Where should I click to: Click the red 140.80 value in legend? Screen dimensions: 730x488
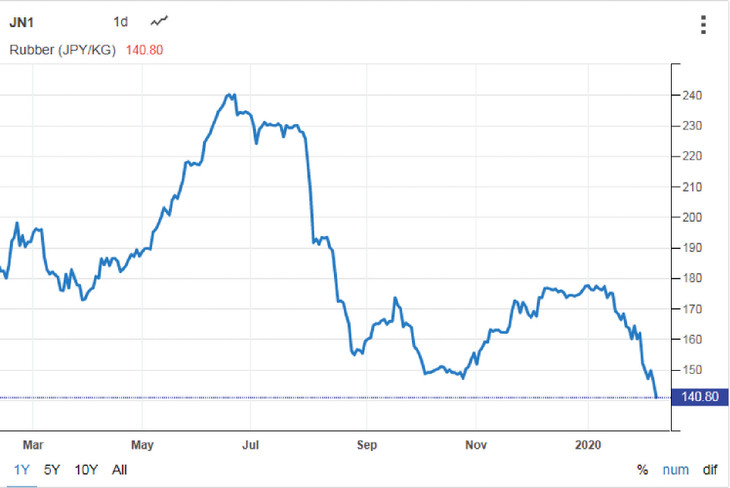click(145, 49)
